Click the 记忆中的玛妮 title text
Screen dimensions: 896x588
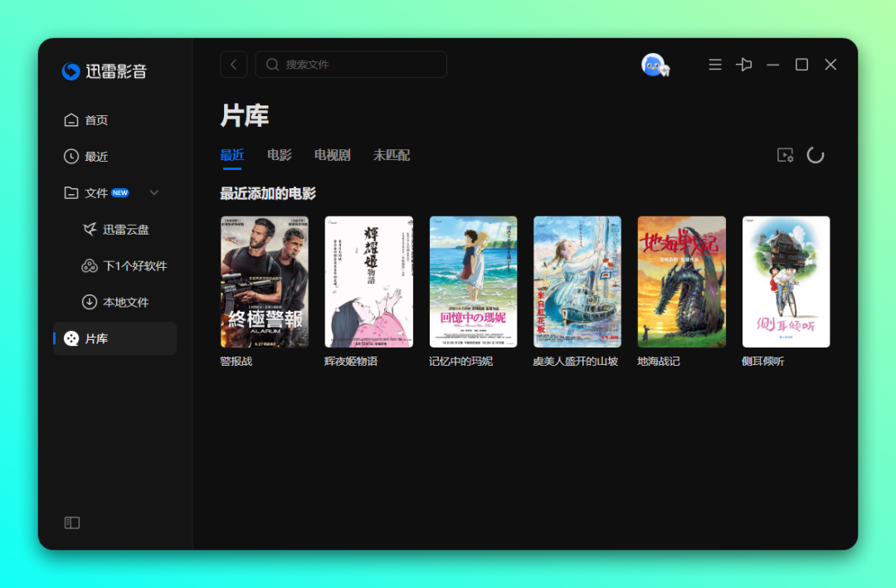tap(460, 362)
